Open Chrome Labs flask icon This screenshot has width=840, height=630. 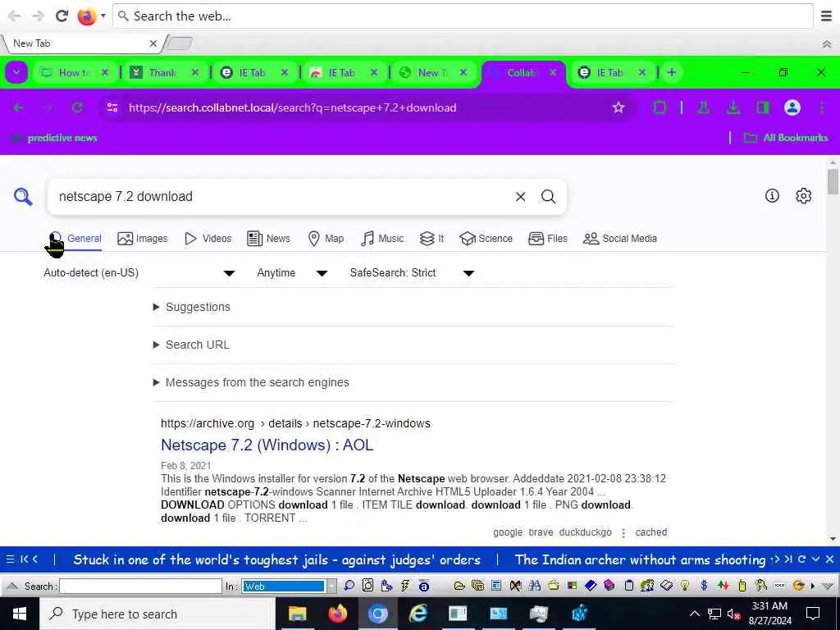click(x=703, y=107)
